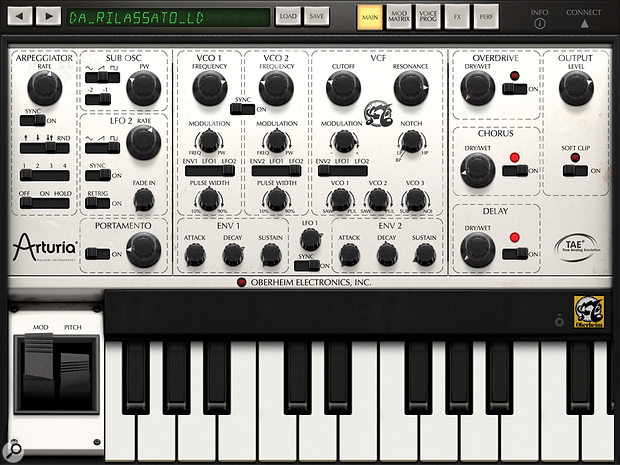Click the Chorus DRY/WET knob
This screenshot has height=465, width=620.
[478, 170]
